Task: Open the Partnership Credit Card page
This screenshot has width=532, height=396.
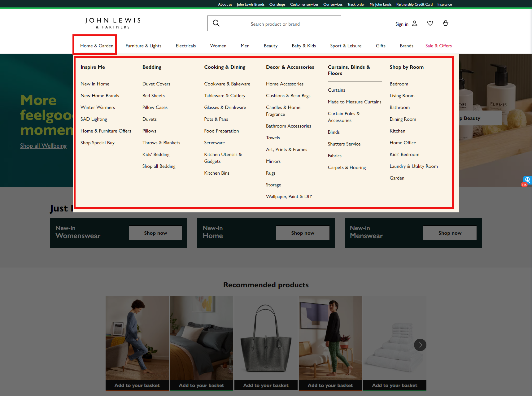Action: pyautogui.click(x=414, y=4)
